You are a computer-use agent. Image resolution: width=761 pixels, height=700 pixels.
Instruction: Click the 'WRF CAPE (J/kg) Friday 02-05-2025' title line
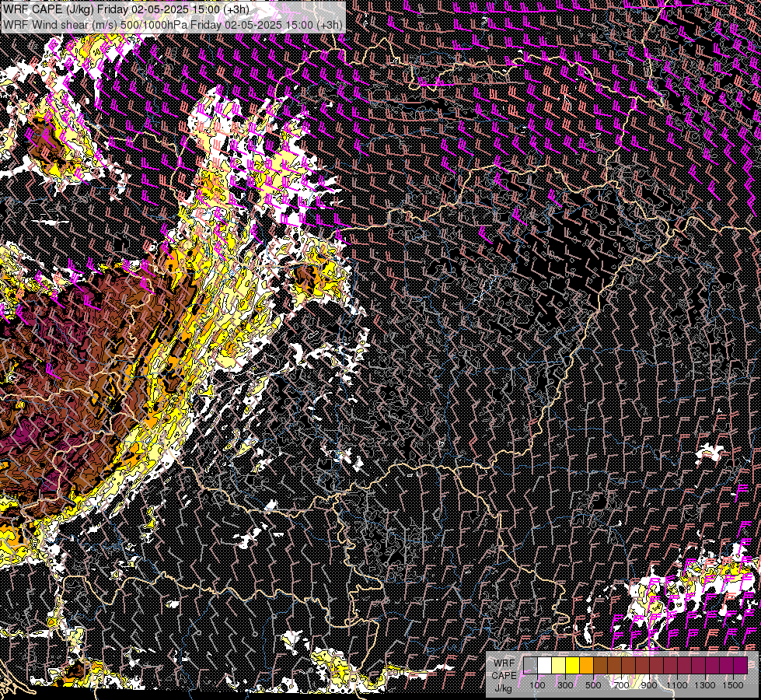126,9
